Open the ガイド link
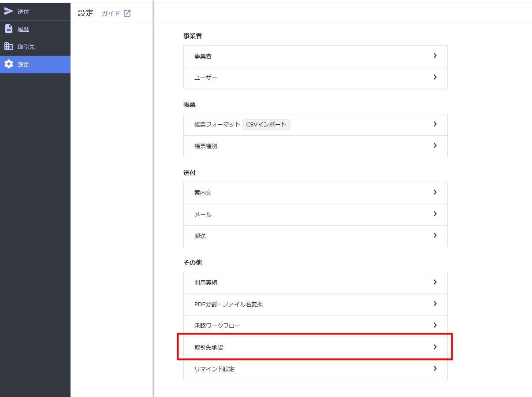This screenshot has width=532, height=397. tap(111, 13)
